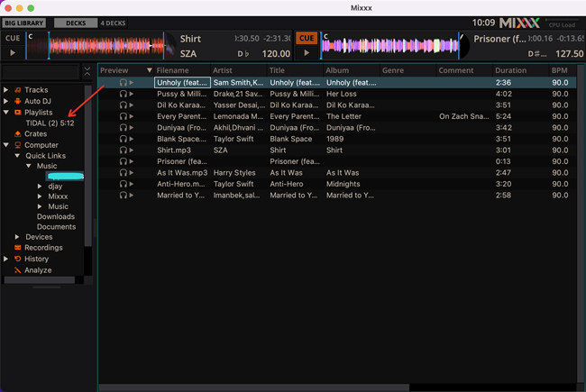Expand the Tracks tree node
This screenshot has height=392, width=586.
click(x=6, y=90)
